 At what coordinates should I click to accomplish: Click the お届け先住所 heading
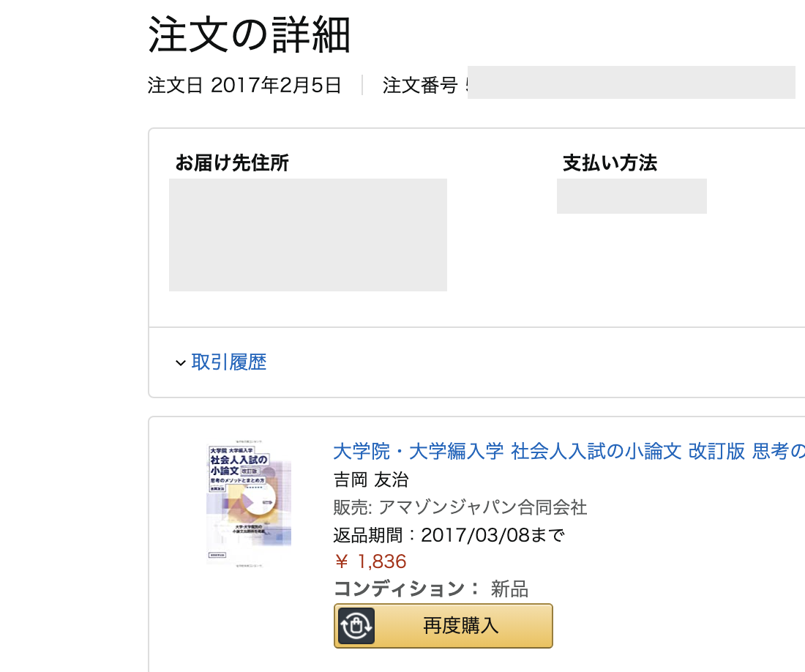(232, 163)
